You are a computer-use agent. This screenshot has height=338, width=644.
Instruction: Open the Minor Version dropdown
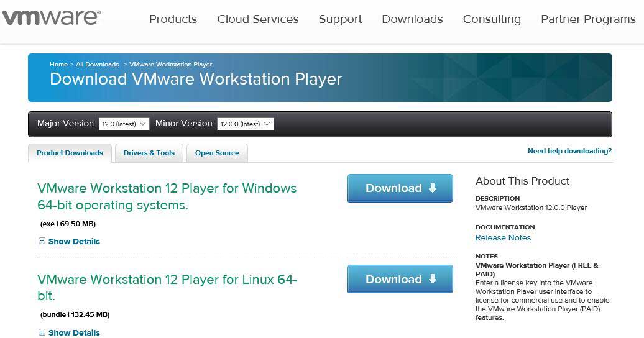pyautogui.click(x=246, y=124)
